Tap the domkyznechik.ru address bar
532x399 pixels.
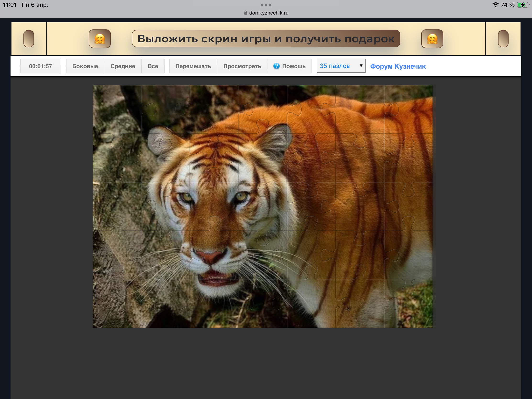click(268, 13)
